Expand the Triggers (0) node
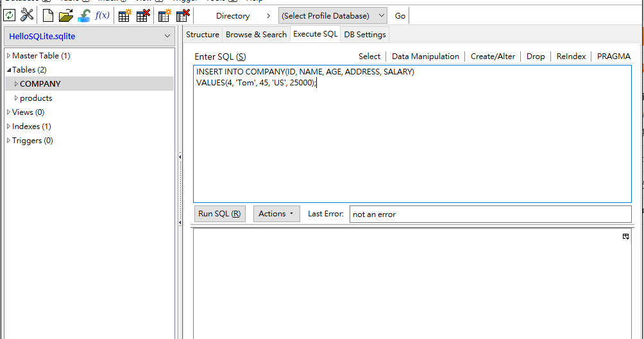The width and height of the screenshot is (644, 339). (8, 141)
